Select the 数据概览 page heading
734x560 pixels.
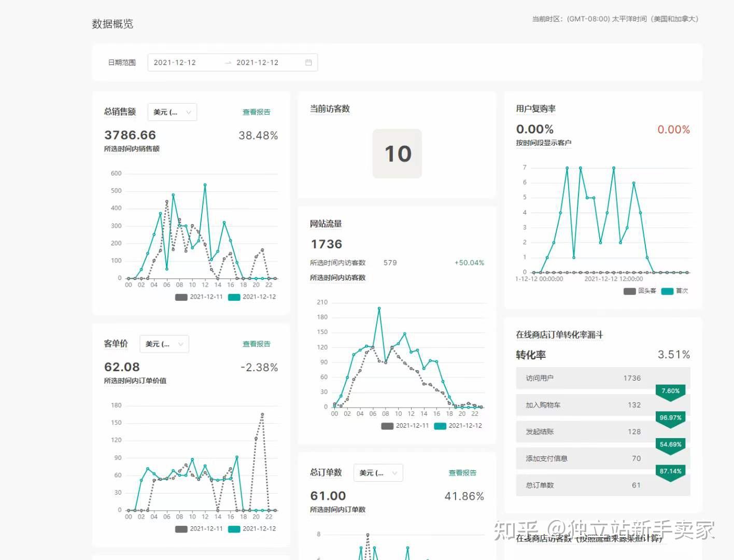click(x=112, y=23)
